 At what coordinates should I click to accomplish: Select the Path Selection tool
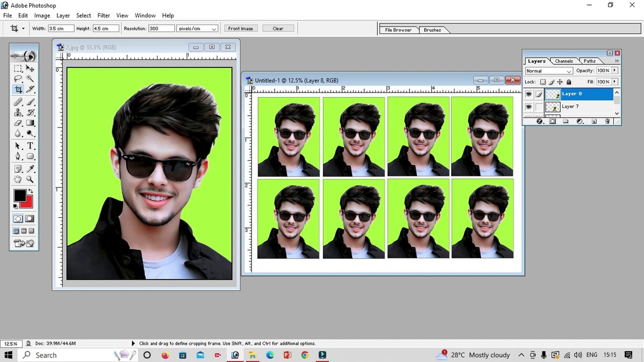[x=18, y=146]
